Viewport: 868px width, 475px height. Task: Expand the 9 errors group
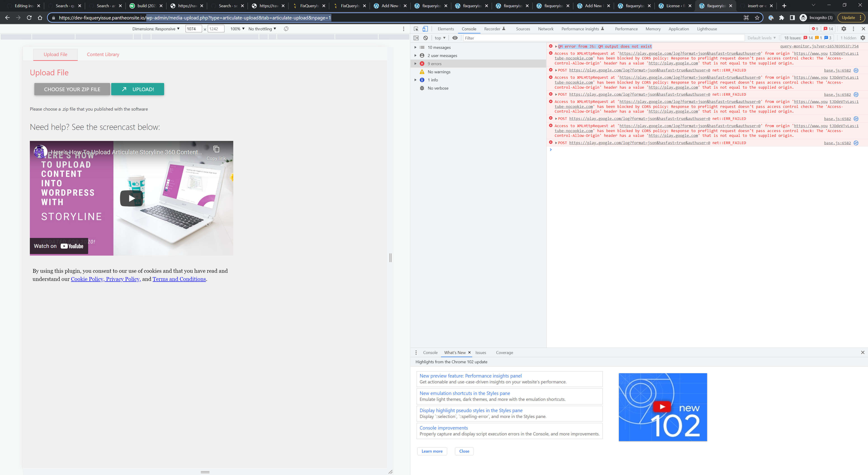(x=415, y=64)
